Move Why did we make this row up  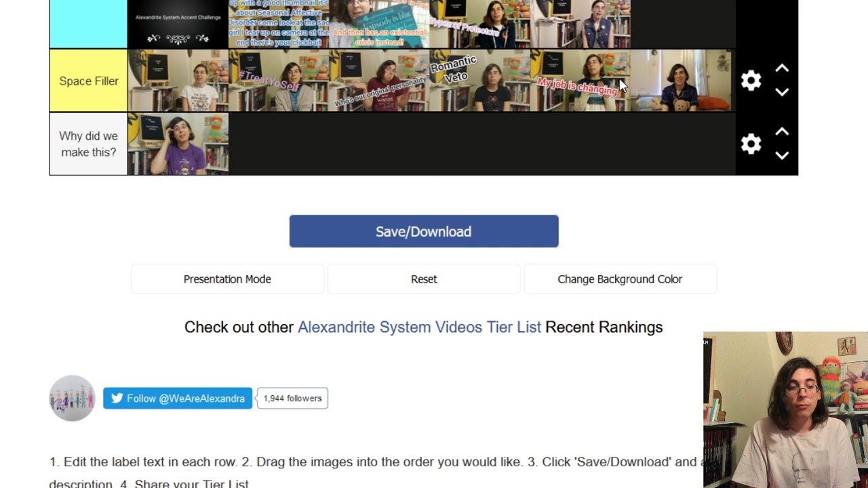[782, 131]
